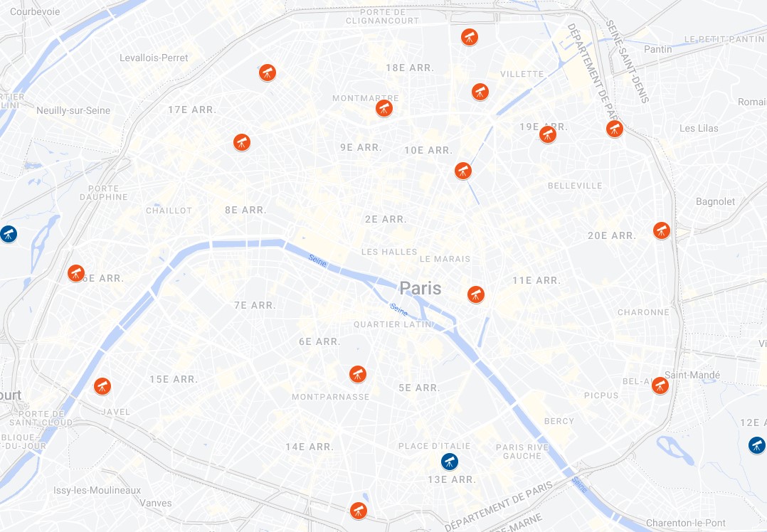Select the blue marker near 12E label
Image resolution: width=767 pixels, height=532 pixels.
pos(757,445)
